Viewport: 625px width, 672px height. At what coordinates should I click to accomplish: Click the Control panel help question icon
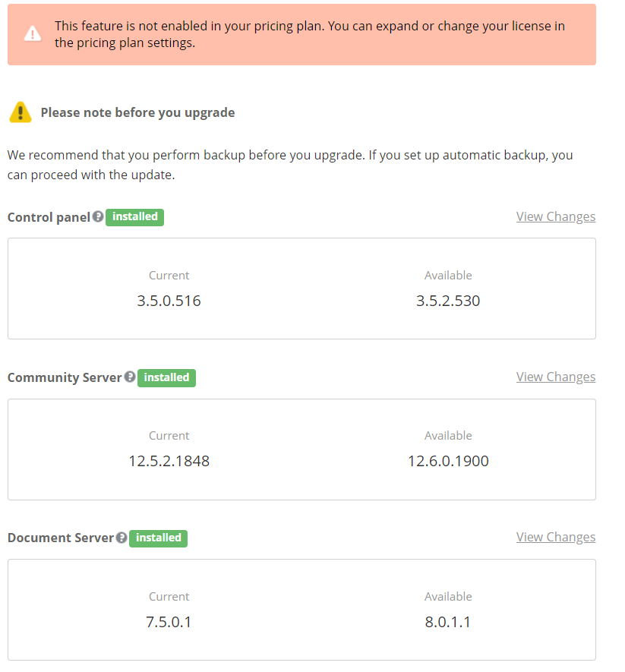coord(98,217)
